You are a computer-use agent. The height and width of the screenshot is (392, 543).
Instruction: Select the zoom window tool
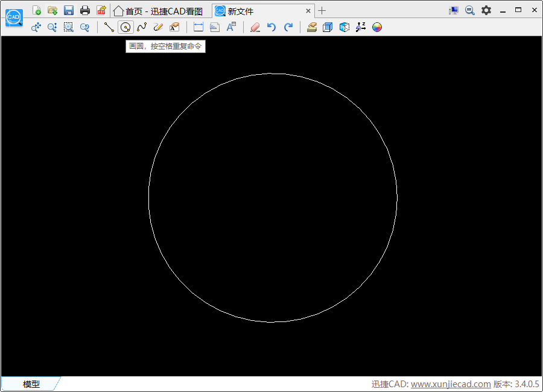click(x=69, y=27)
